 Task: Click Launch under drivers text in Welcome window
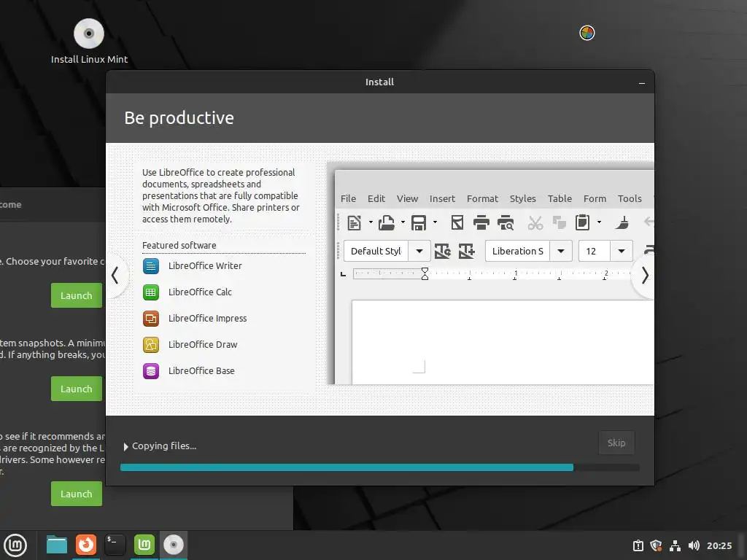coord(77,494)
